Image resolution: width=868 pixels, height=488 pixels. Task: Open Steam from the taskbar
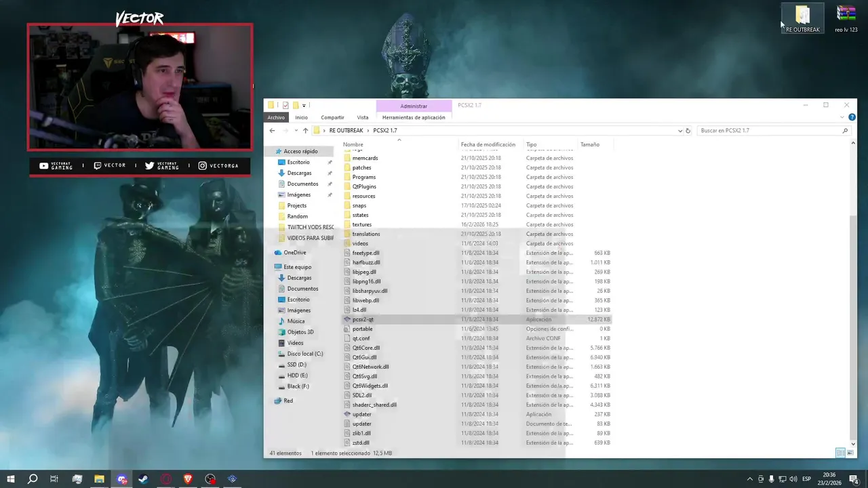coord(144,479)
